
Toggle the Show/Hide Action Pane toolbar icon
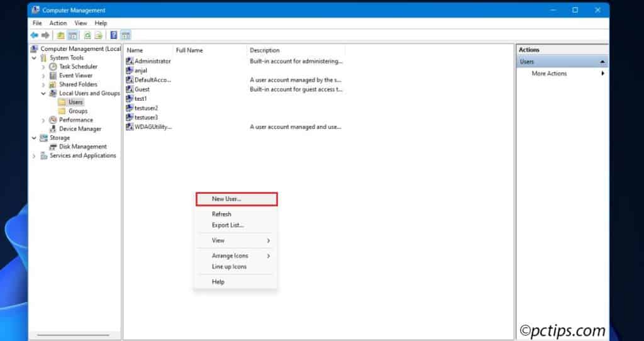[x=125, y=35]
